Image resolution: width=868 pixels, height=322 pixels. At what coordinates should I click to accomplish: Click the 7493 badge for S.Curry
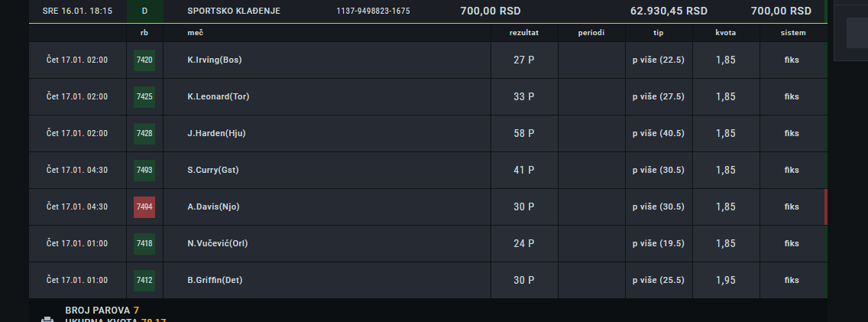click(144, 170)
